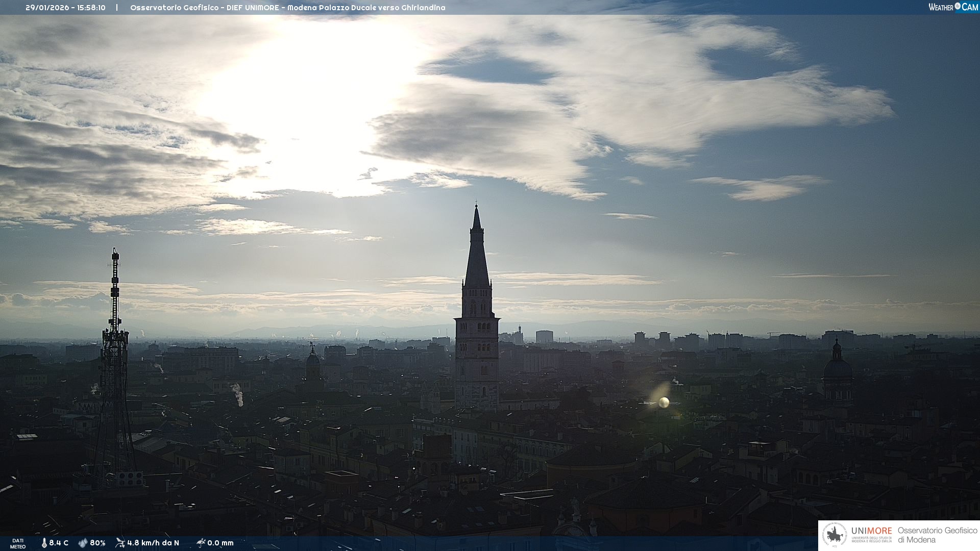Click Osservatorio Geofisico di Modena text
The image size is (980, 551).
[x=937, y=535]
